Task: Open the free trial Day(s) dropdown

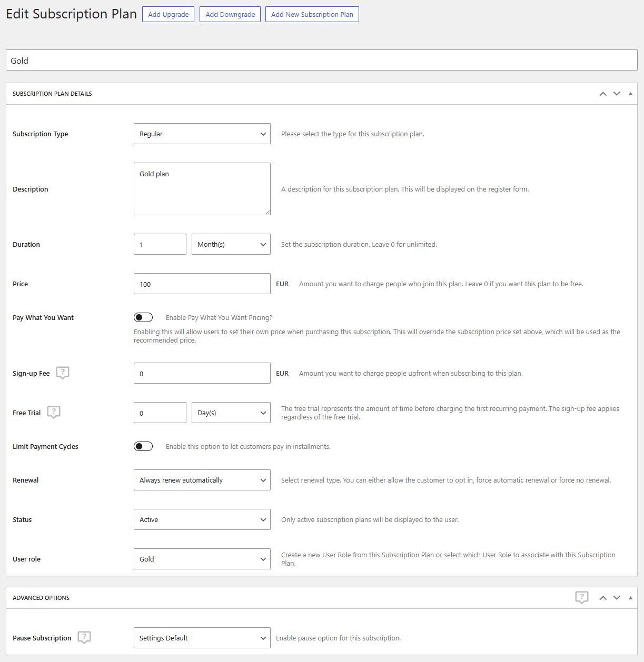Action: [231, 412]
